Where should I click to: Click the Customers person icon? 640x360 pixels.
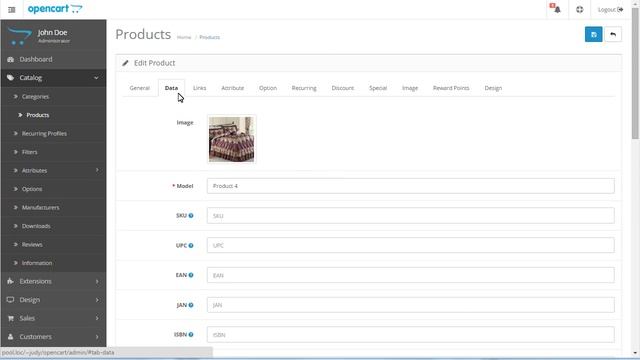tap(11, 337)
